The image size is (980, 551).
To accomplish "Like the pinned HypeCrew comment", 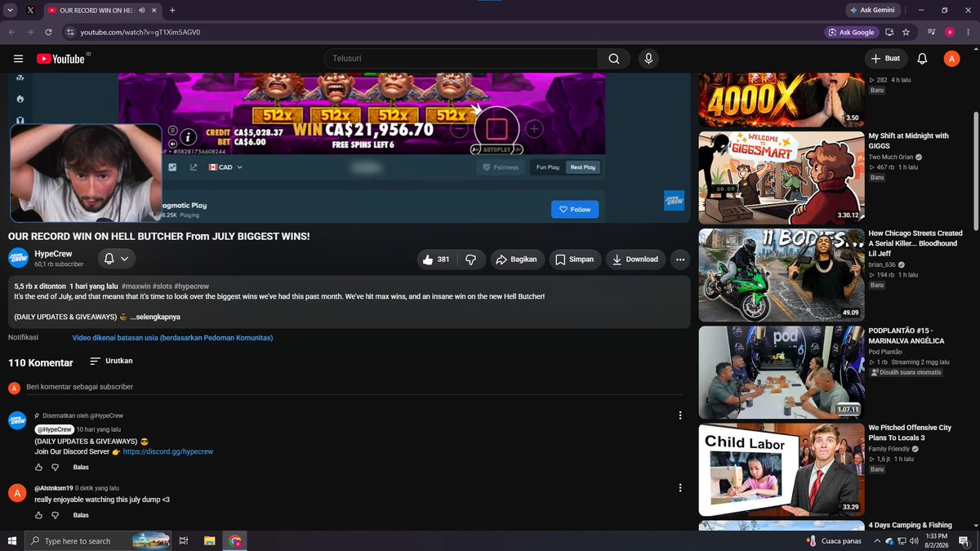I will [38, 467].
